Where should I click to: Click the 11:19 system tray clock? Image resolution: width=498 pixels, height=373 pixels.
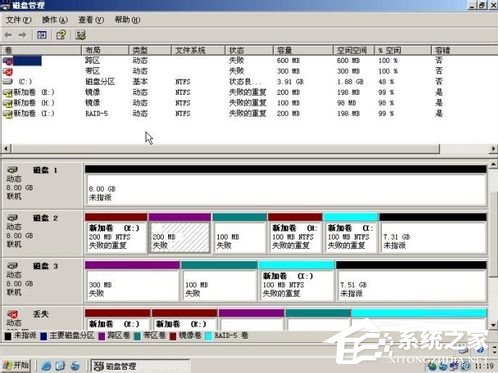[x=483, y=366]
